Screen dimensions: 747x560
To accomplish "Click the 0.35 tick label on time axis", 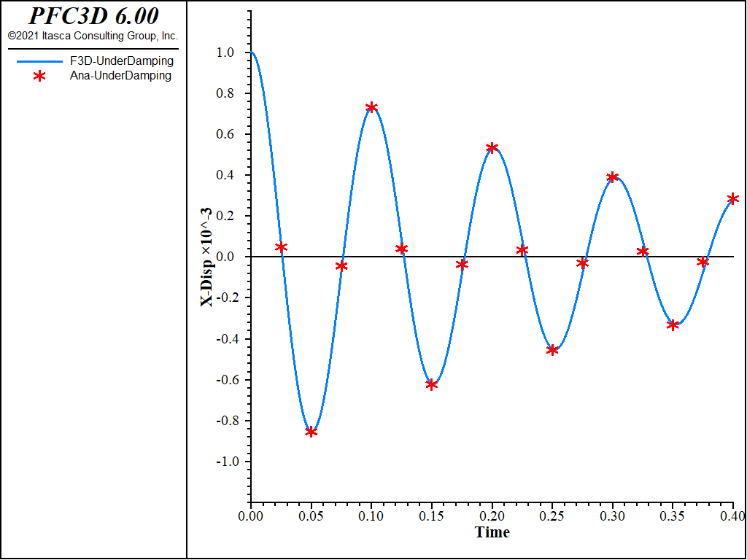I will [673, 516].
